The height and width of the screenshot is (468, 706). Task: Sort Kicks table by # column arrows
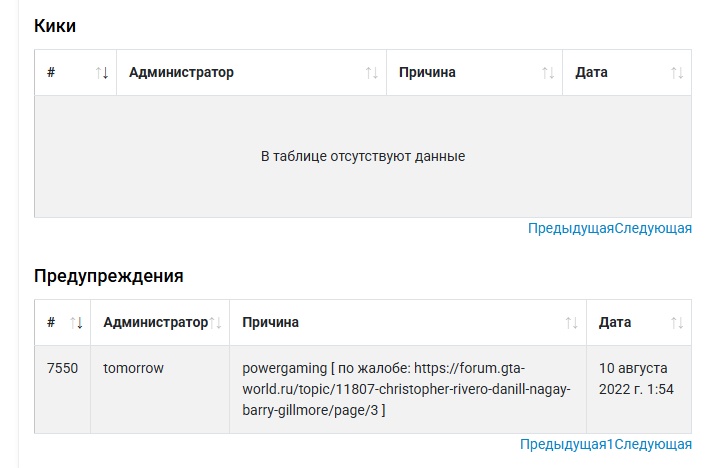(102, 73)
